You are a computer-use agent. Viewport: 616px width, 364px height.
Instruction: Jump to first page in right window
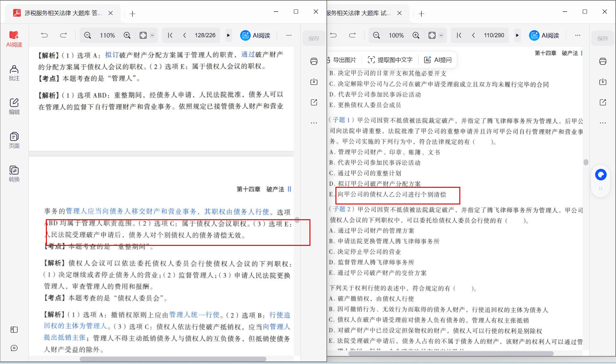459,35
